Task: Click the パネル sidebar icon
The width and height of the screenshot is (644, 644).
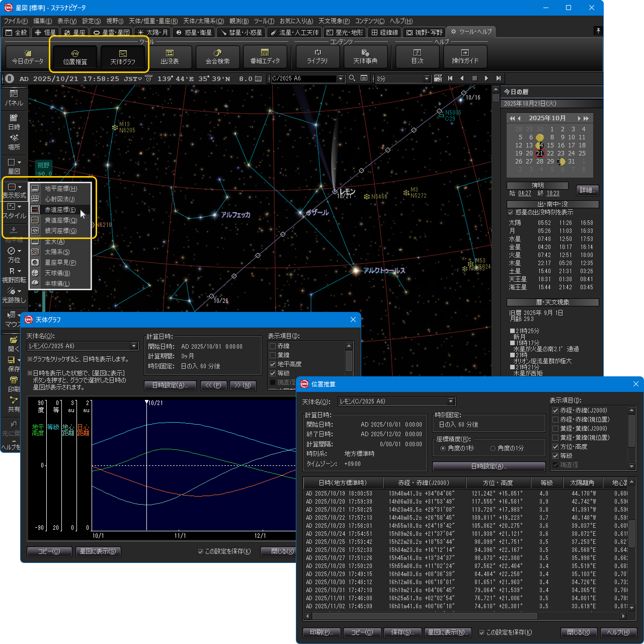Action: [14, 98]
